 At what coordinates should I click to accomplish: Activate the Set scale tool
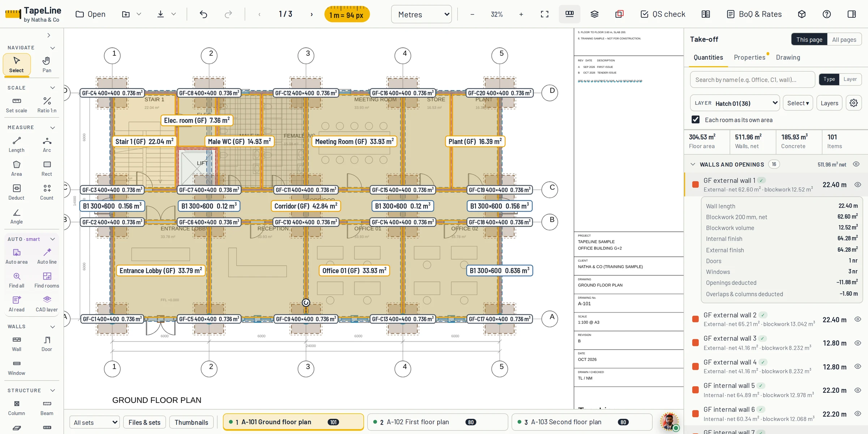tap(17, 105)
